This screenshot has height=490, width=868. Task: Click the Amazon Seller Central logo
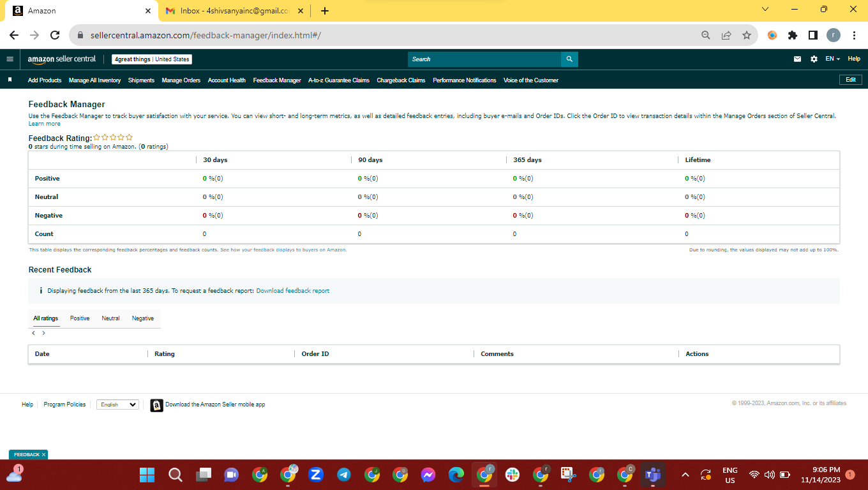(62, 59)
